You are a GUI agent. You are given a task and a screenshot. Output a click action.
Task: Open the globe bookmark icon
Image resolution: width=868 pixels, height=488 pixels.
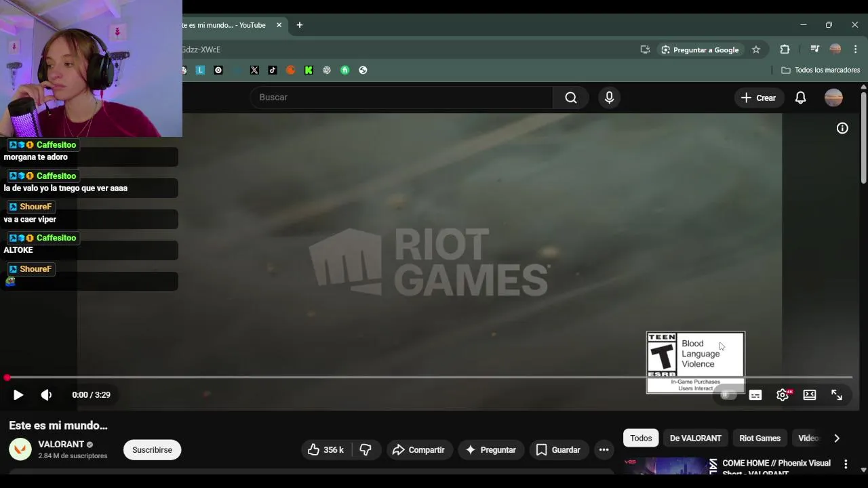[x=363, y=70]
